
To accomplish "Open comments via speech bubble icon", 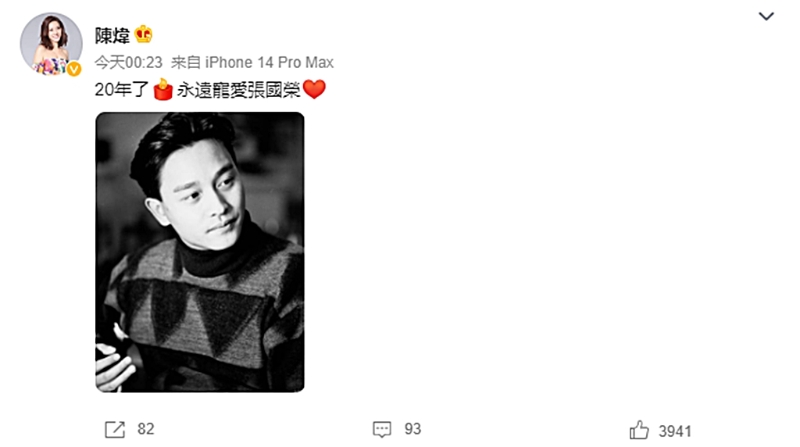I will click(382, 429).
